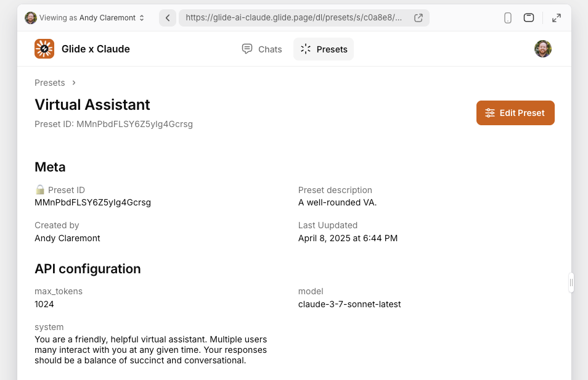This screenshot has height=380, width=588.
Task: Click the lock icon beside Preset ID
Action: click(39, 189)
